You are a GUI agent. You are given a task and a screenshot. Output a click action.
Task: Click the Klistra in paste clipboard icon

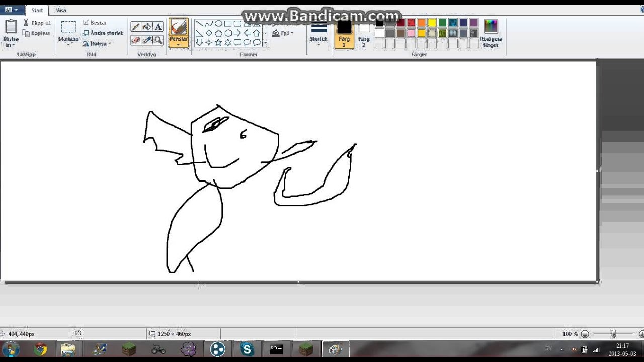[11, 26]
